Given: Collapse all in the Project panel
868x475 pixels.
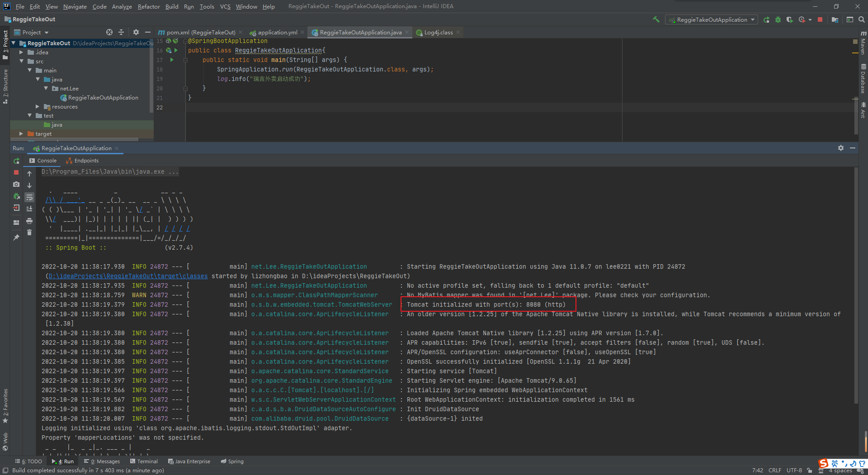Looking at the screenshot, I should coord(121,32).
